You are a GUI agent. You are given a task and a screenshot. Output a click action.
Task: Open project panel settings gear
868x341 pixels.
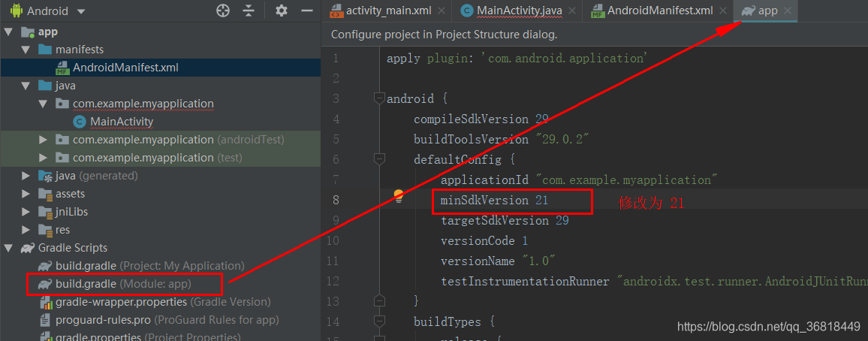282,11
